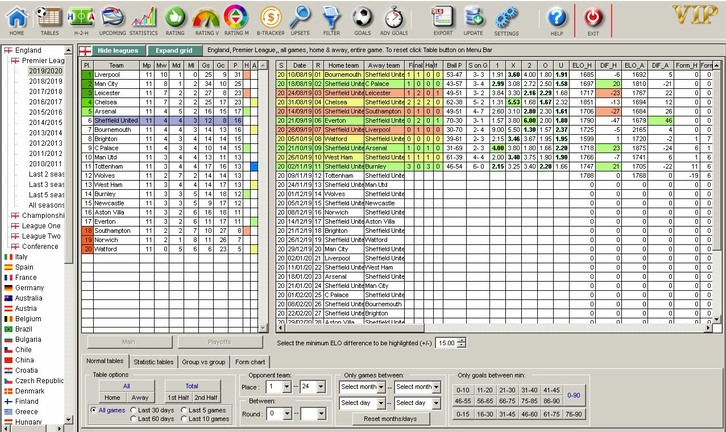Open the Form chart tab
The image size is (726, 432).
pos(250,361)
